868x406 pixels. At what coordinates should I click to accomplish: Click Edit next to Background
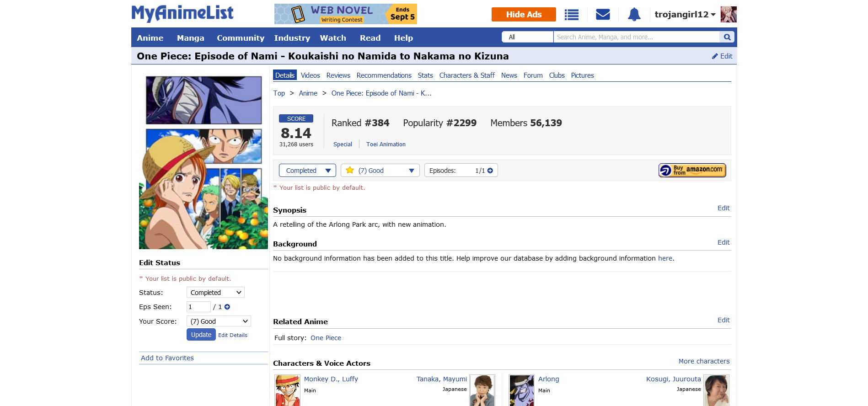pos(723,242)
